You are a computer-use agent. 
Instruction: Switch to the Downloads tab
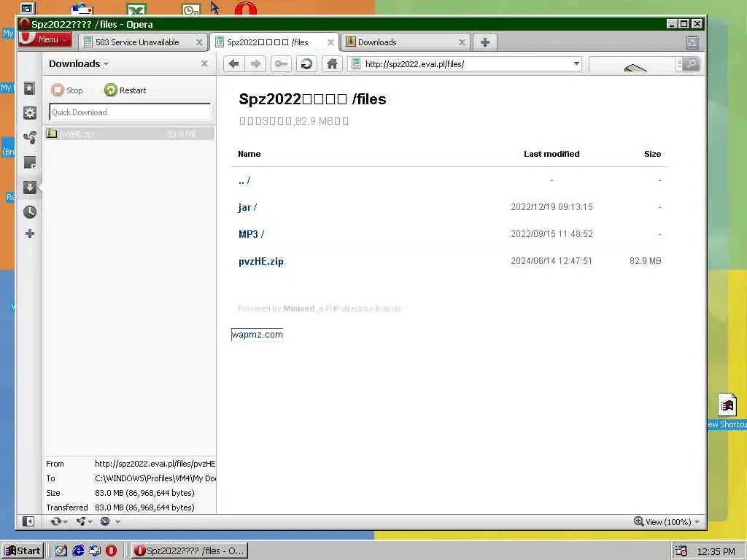406,42
